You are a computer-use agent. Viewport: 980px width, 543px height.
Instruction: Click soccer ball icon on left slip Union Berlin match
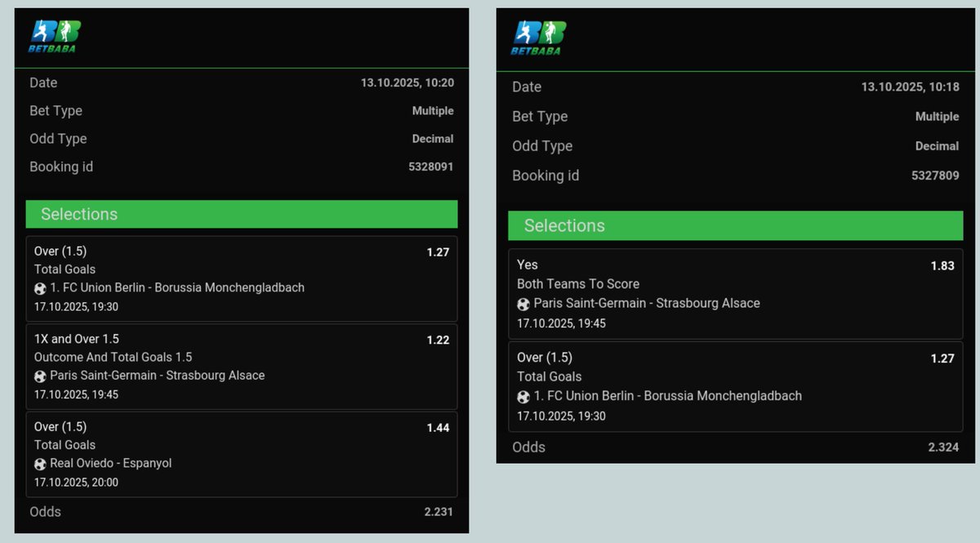(40, 288)
